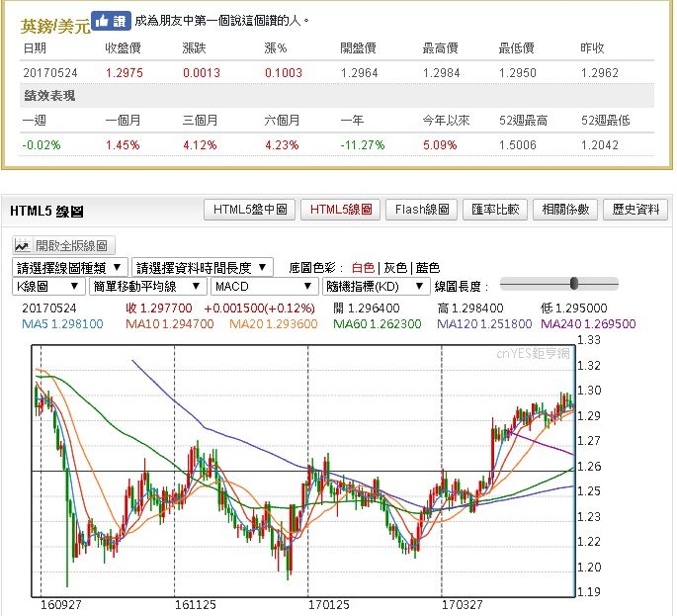Viewport: 677px width, 616px height.
Task: Open 匯率比較 exchange rate comparison tab
Action: [495, 210]
